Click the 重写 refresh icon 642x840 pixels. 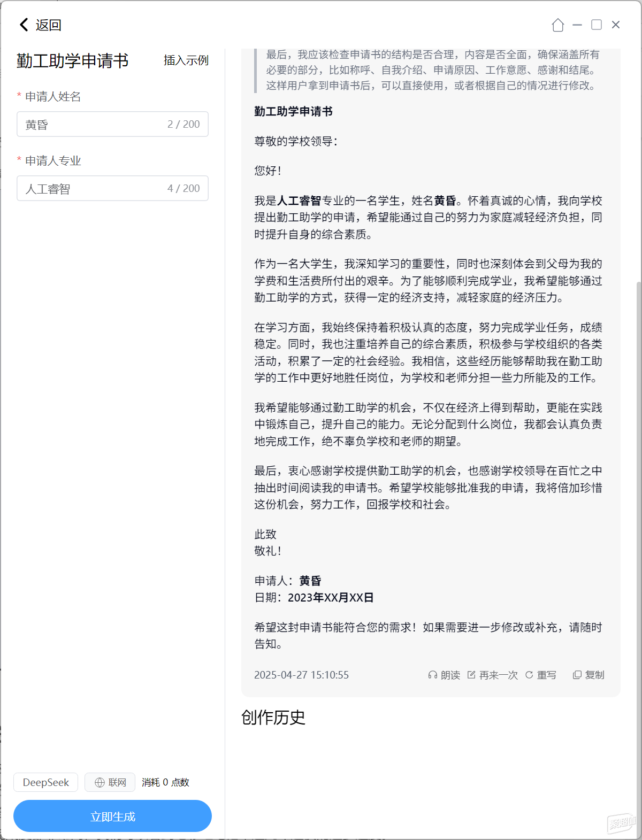click(529, 675)
